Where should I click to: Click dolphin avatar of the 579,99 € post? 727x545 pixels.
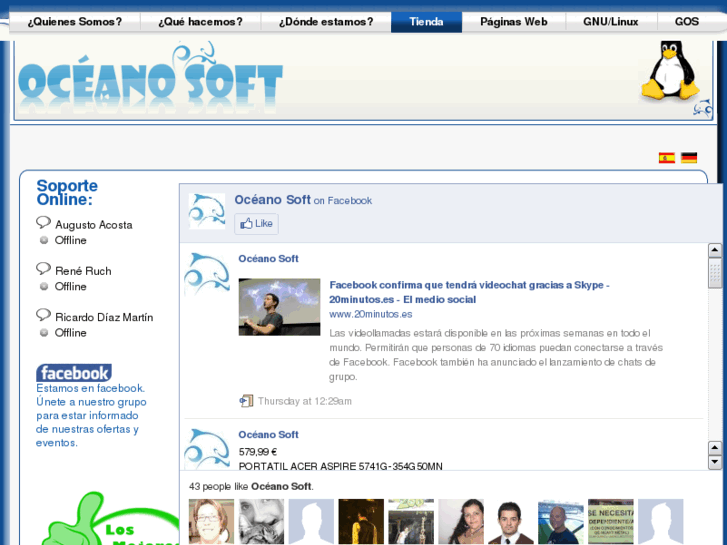(x=207, y=449)
